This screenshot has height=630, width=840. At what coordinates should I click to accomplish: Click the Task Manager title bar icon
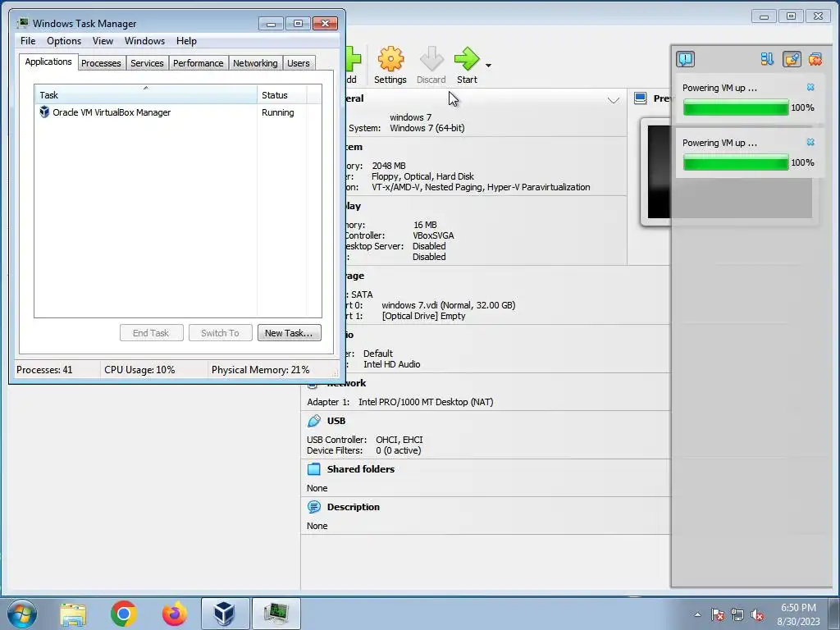tap(22, 23)
